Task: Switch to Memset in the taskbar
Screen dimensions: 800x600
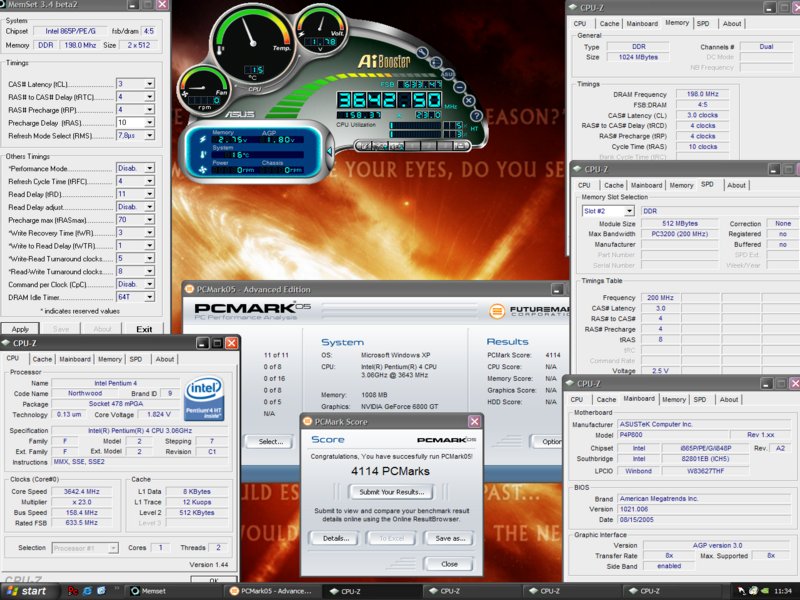Action: pyautogui.click(x=173, y=591)
